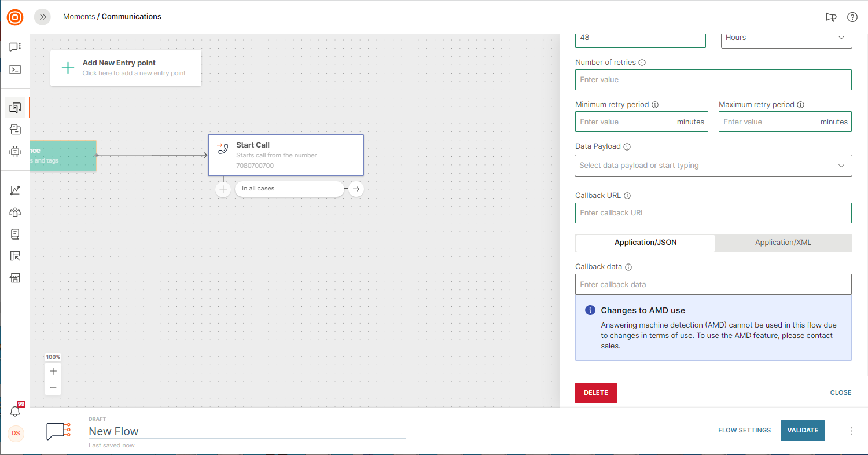The width and height of the screenshot is (868, 455).
Task: Click the notifications bell icon
Action: coord(16,411)
